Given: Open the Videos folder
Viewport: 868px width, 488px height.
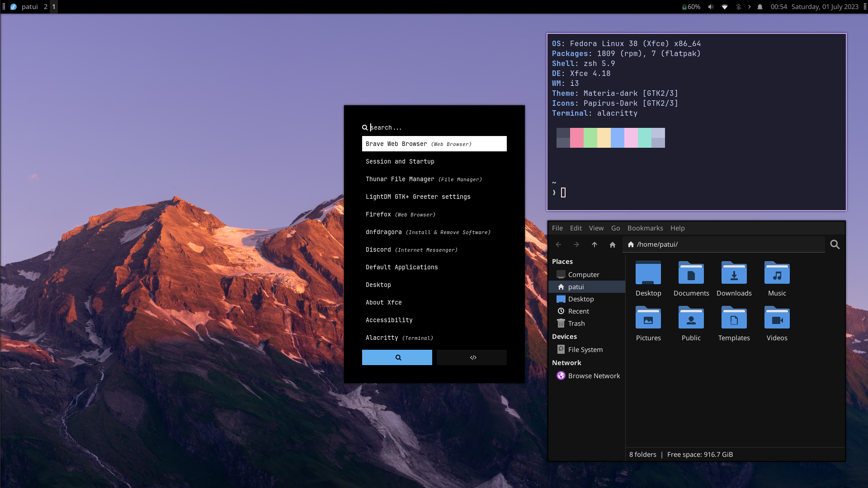Looking at the screenshot, I should [777, 318].
